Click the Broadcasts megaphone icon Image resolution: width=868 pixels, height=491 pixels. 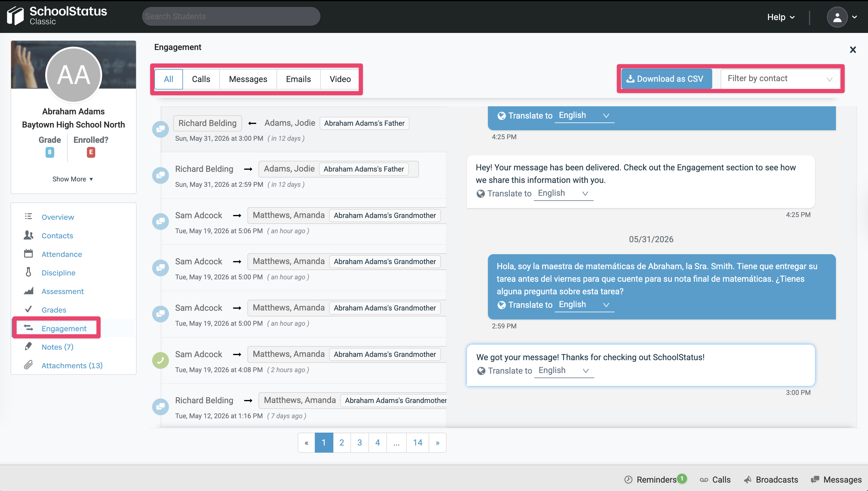pyautogui.click(x=748, y=480)
